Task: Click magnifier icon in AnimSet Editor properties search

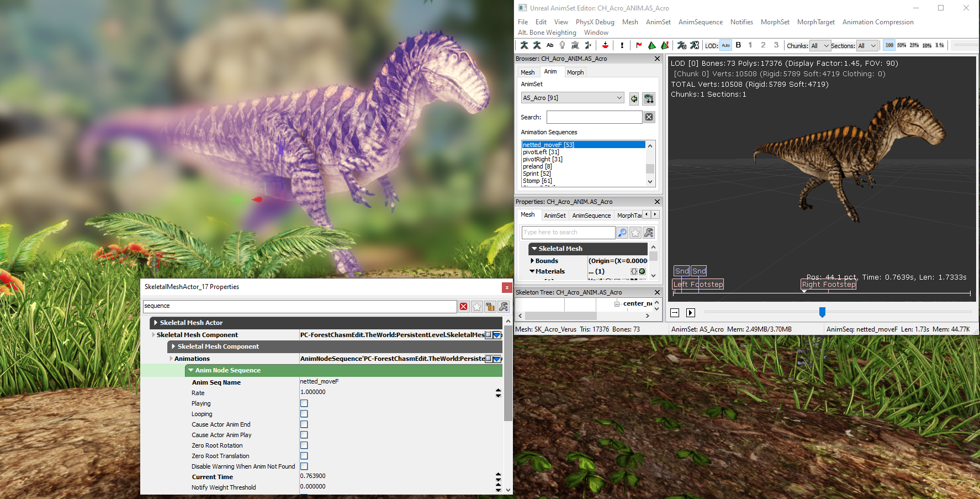Action: (622, 233)
